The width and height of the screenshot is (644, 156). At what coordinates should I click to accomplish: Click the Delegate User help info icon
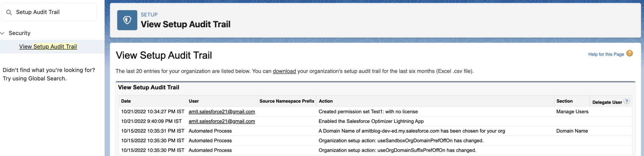click(627, 101)
